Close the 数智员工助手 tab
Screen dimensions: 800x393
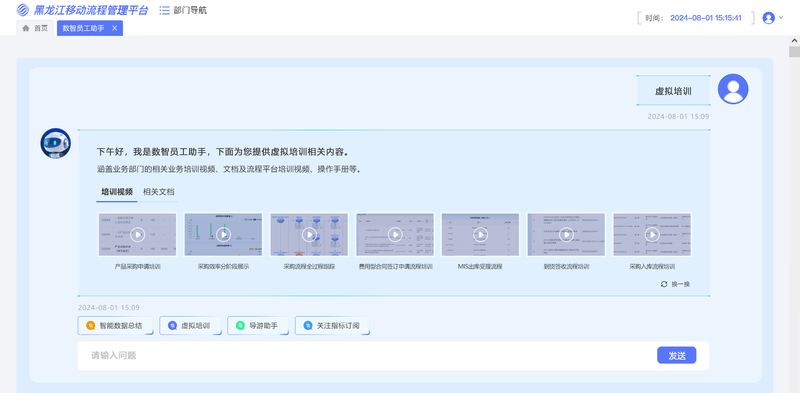[x=114, y=29]
